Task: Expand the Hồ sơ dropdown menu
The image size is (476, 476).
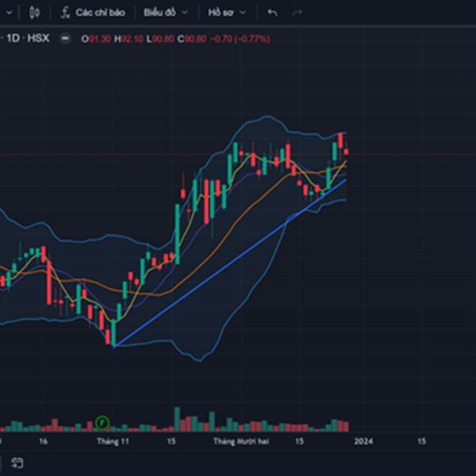Action: tap(227, 13)
